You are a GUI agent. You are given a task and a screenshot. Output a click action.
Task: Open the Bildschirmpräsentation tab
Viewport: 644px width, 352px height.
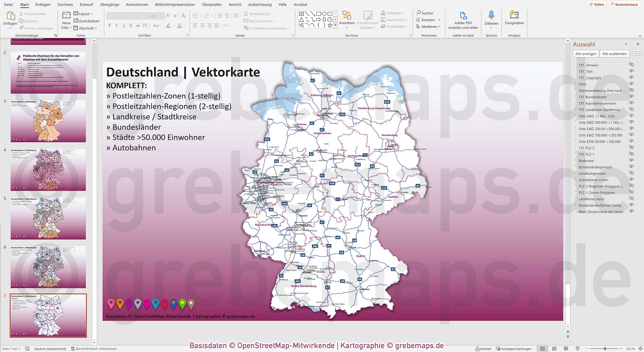point(175,5)
